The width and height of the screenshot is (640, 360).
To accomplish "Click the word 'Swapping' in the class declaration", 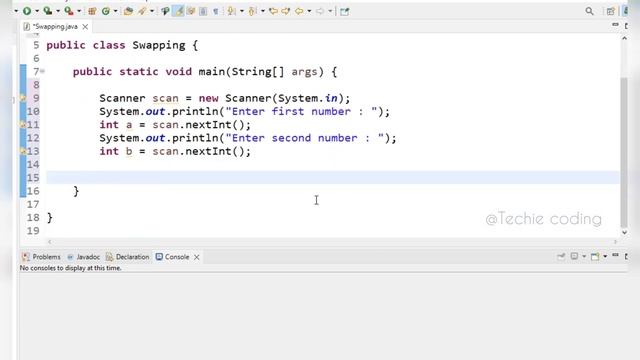I will click(x=159, y=45).
